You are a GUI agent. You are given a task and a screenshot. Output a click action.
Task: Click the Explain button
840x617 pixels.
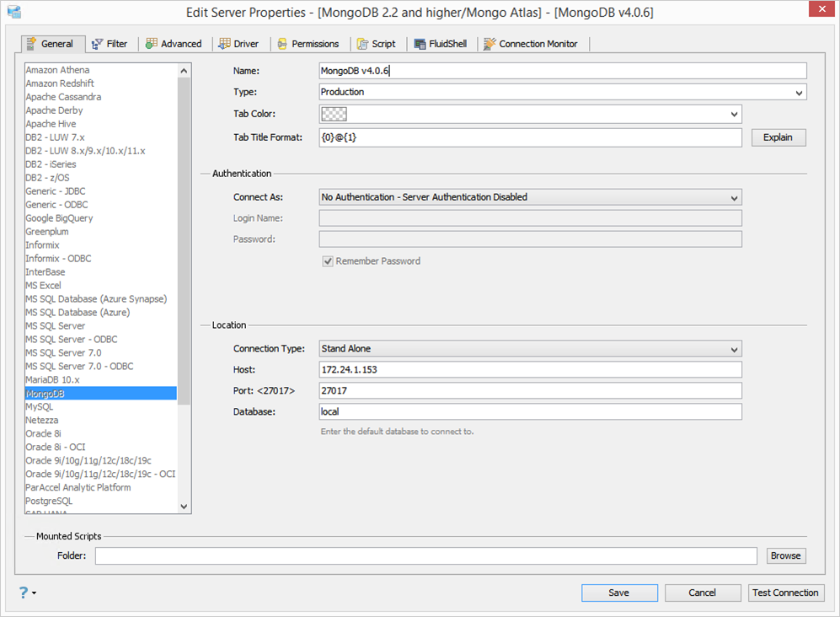[778, 137]
